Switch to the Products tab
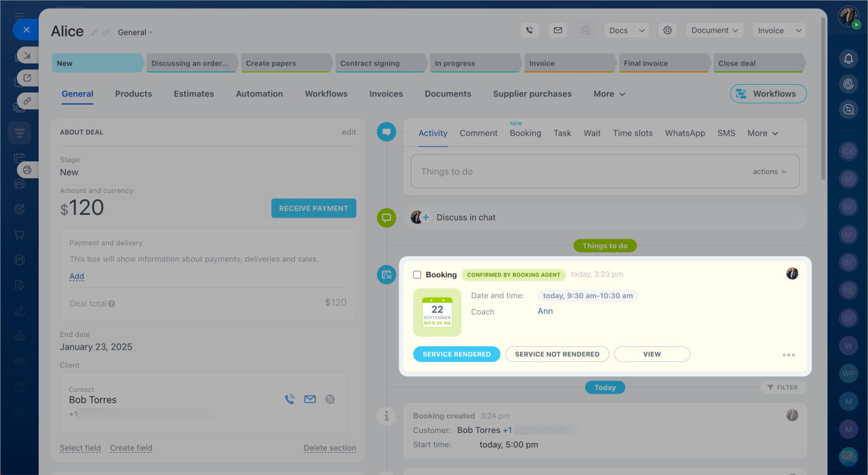 point(134,94)
